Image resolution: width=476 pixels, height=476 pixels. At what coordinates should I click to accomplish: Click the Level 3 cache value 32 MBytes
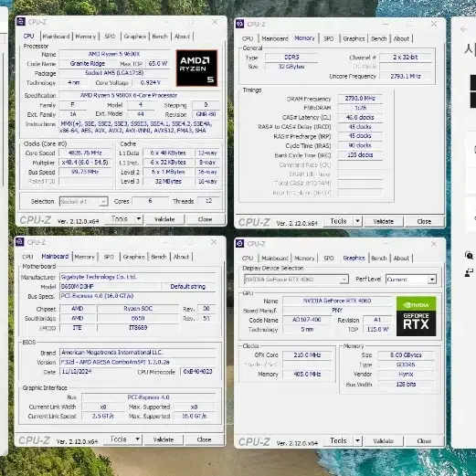(x=168, y=182)
